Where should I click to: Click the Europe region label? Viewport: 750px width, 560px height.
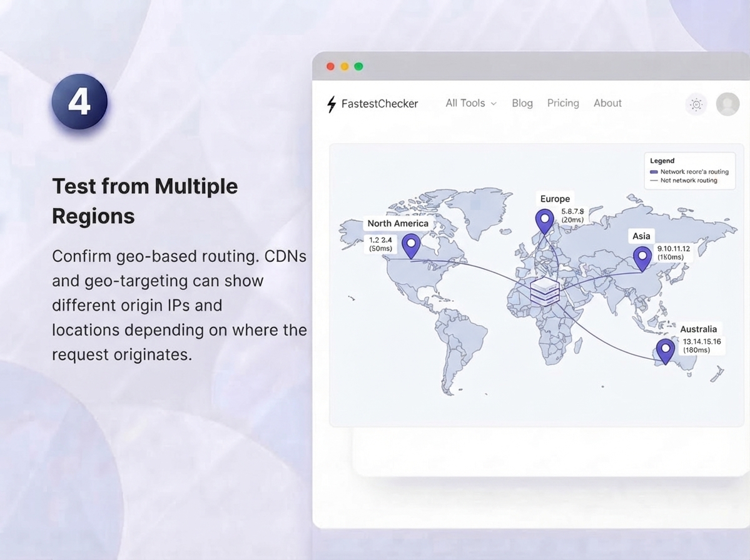tap(555, 199)
